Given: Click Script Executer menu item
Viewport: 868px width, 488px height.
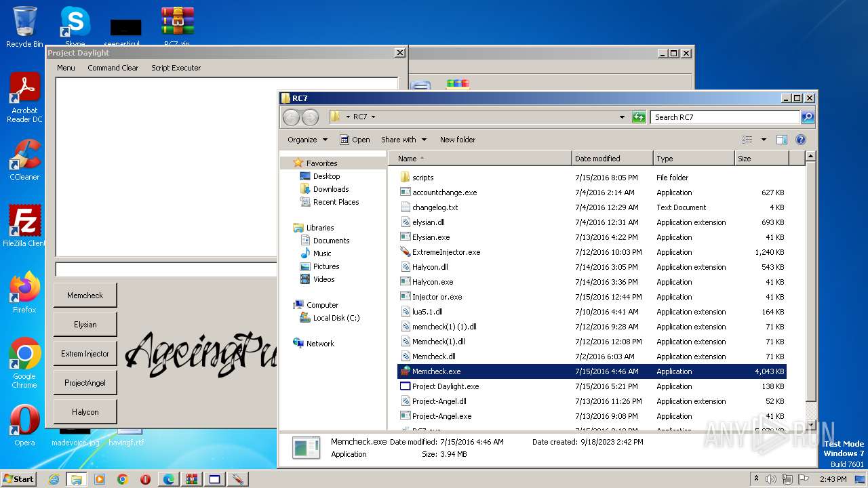Looking at the screenshot, I should (x=176, y=68).
